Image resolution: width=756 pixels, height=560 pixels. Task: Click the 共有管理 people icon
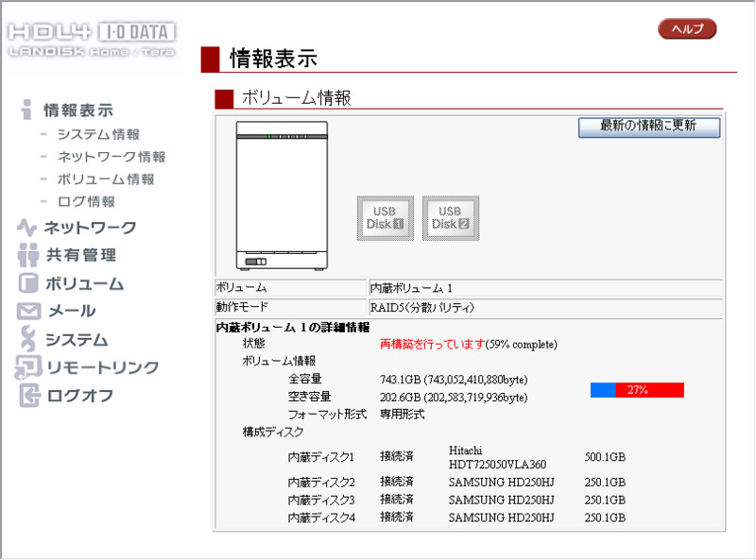(x=28, y=255)
